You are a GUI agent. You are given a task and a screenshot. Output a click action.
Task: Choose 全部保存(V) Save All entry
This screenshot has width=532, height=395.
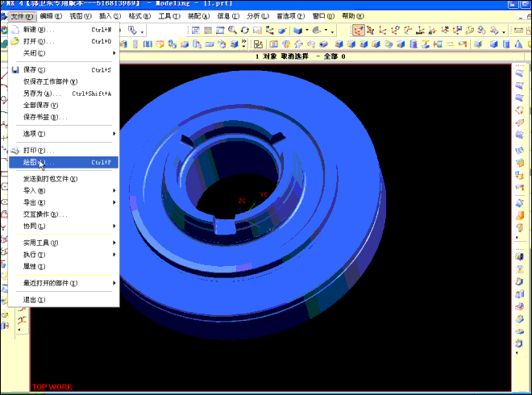(64, 105)
